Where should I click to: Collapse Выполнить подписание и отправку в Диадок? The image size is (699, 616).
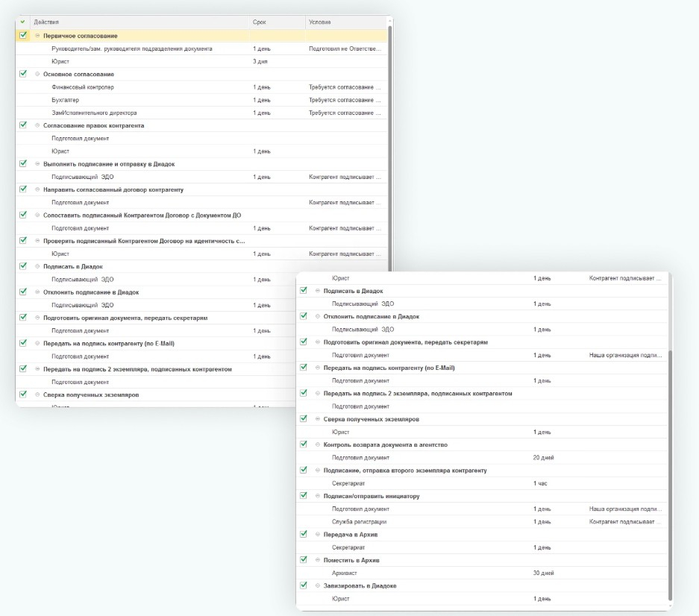(x=37, y=163)
